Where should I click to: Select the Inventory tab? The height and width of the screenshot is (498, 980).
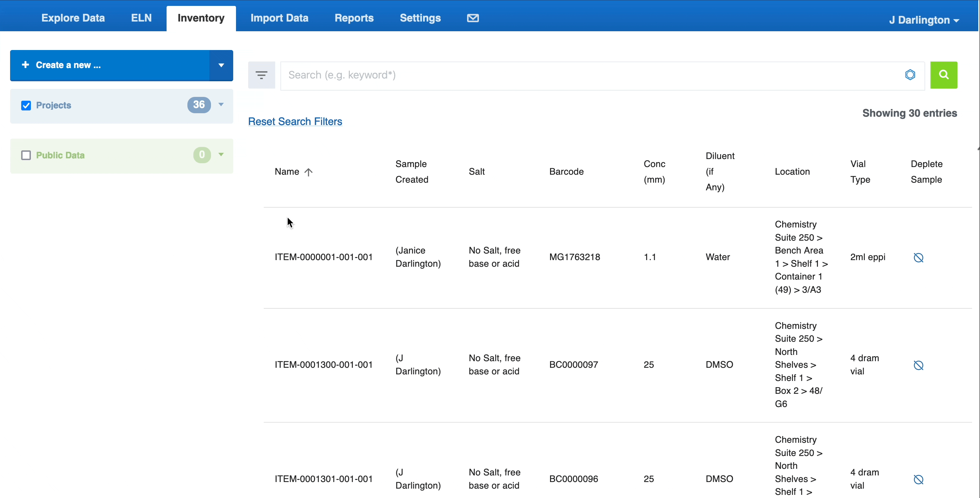click(201, 18)
